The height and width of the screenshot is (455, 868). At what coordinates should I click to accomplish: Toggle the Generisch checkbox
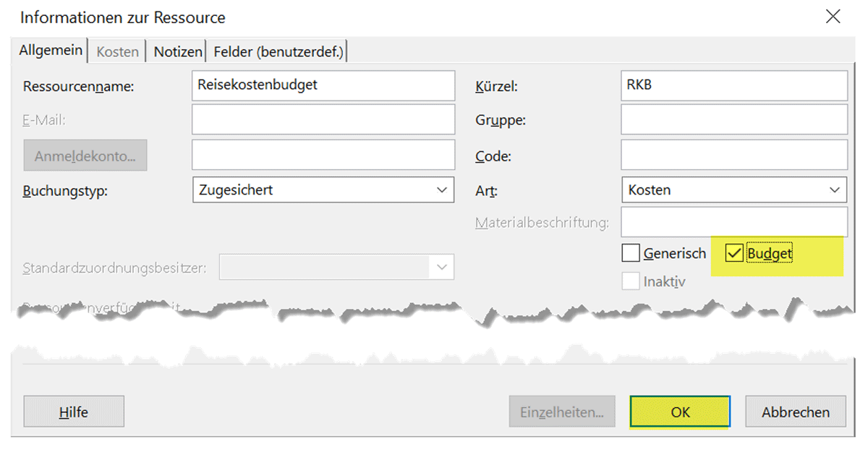coord(631,253)
